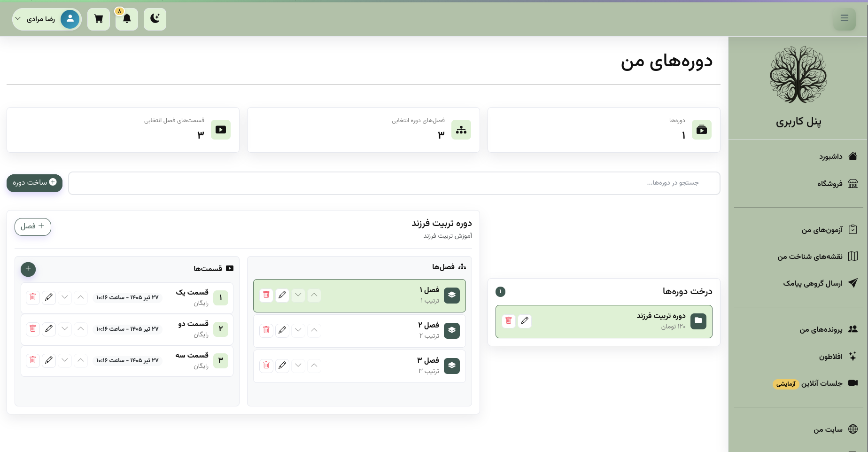Move فصل ۲ up

click(314, 330)
